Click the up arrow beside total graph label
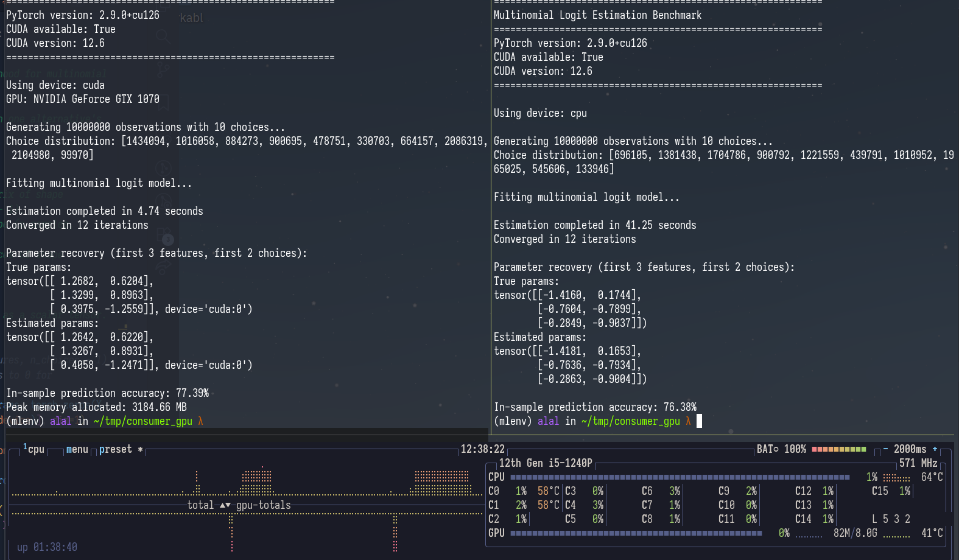 (x=222, y=505)
